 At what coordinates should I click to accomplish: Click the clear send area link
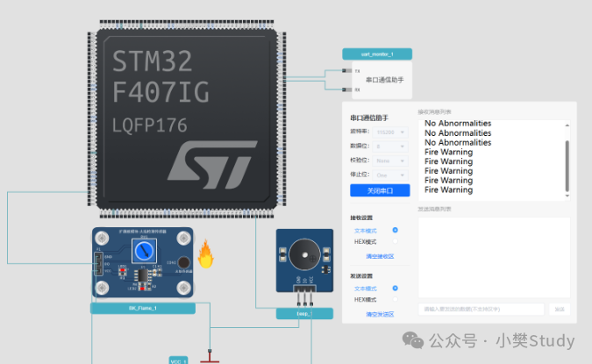[x=380, y=314]
